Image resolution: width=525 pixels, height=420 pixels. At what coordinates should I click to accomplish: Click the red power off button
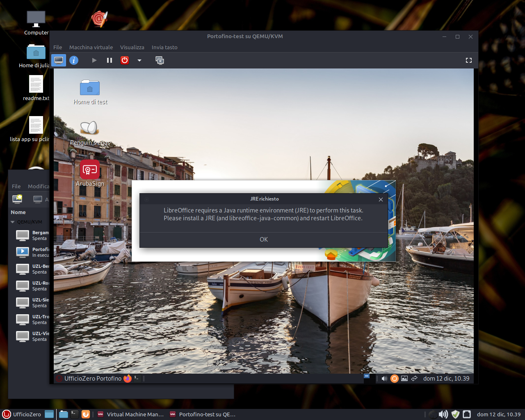pyautogui.click(x=125, y=60)
